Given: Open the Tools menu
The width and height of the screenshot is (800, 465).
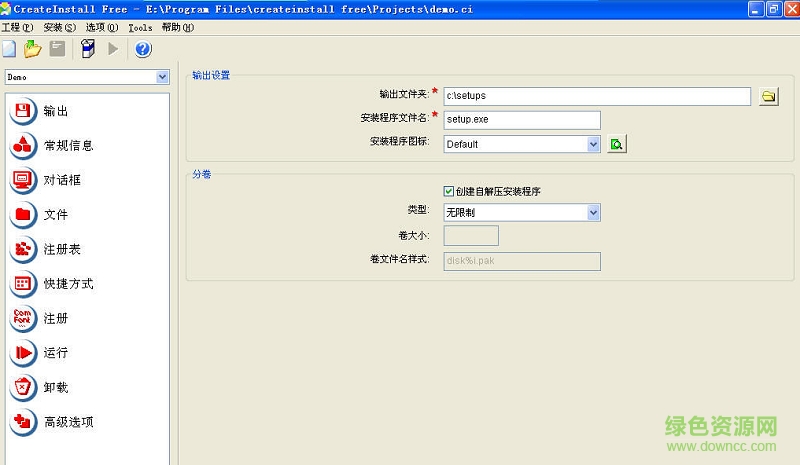Looking at the screenshot, I should click(140, 28).
